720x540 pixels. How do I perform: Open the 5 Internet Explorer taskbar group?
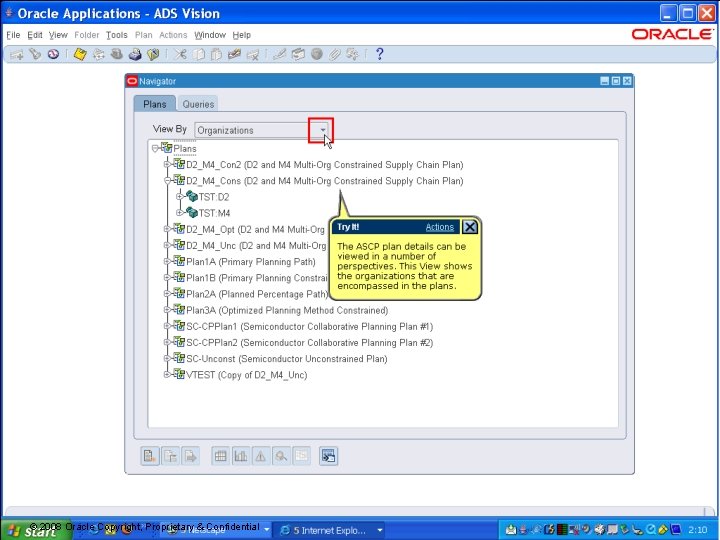coord(331,530)
